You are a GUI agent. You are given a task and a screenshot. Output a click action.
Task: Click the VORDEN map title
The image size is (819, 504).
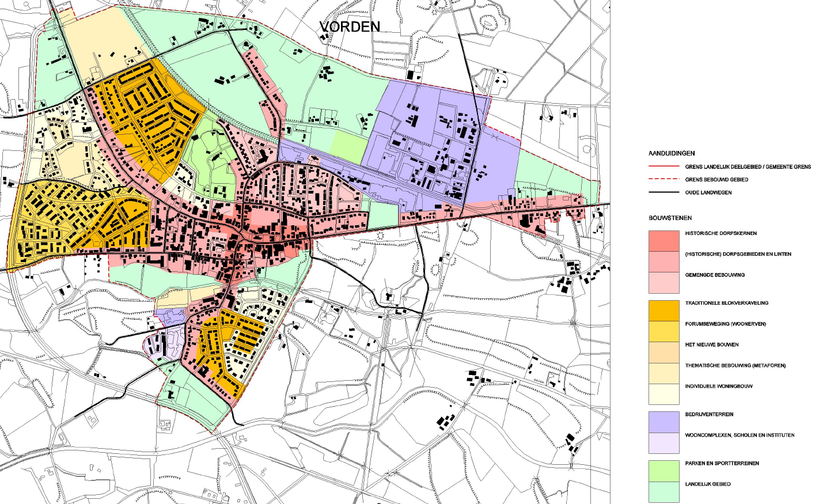350,26
